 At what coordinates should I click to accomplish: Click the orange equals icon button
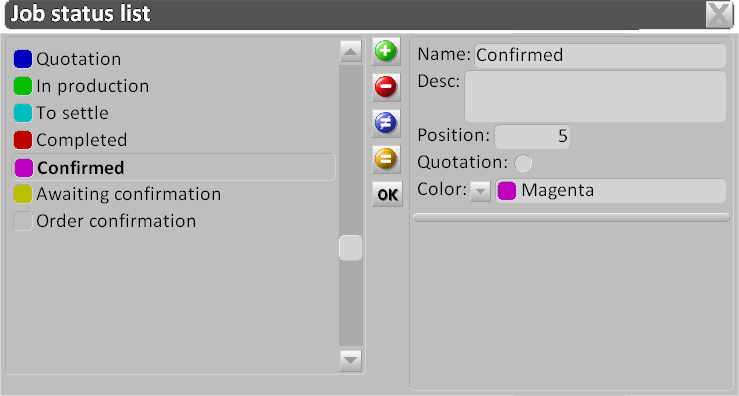click(386, 159)
